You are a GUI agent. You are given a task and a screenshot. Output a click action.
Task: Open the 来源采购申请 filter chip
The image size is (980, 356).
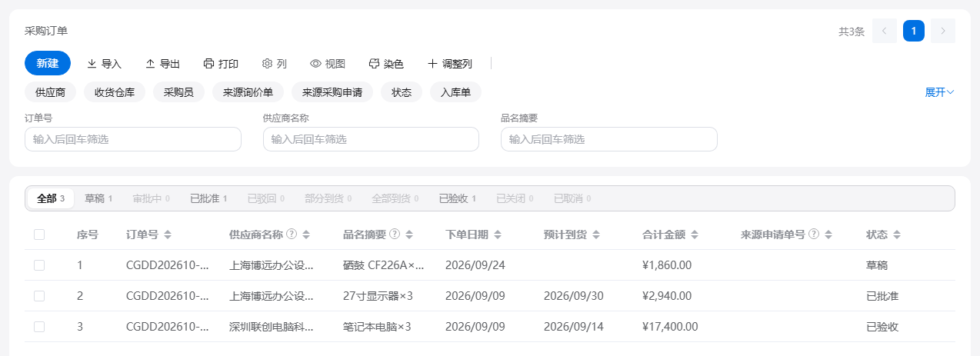click(x=332, y=92)
